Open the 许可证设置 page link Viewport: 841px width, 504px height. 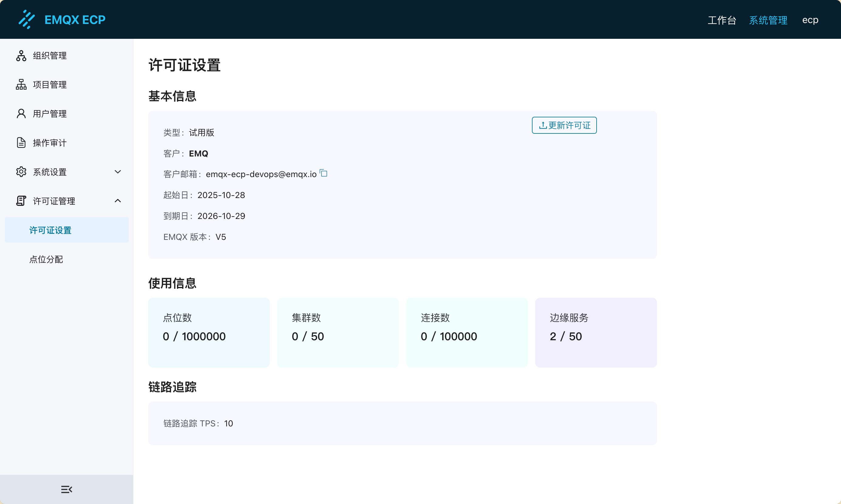[x=50, y=230]
